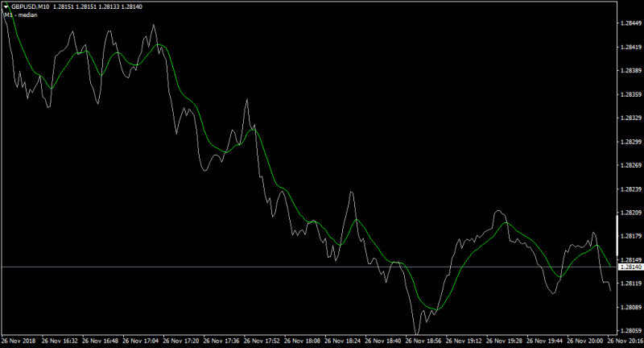Click the current price tag 1.28140
The height and width of the screenshot is (348, 644).
coord(631,267)
